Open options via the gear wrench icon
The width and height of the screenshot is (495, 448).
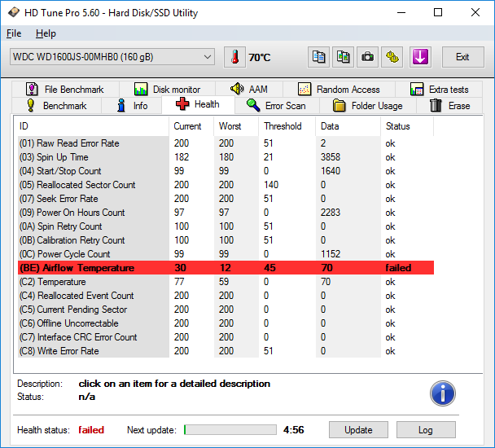point(392,57)
